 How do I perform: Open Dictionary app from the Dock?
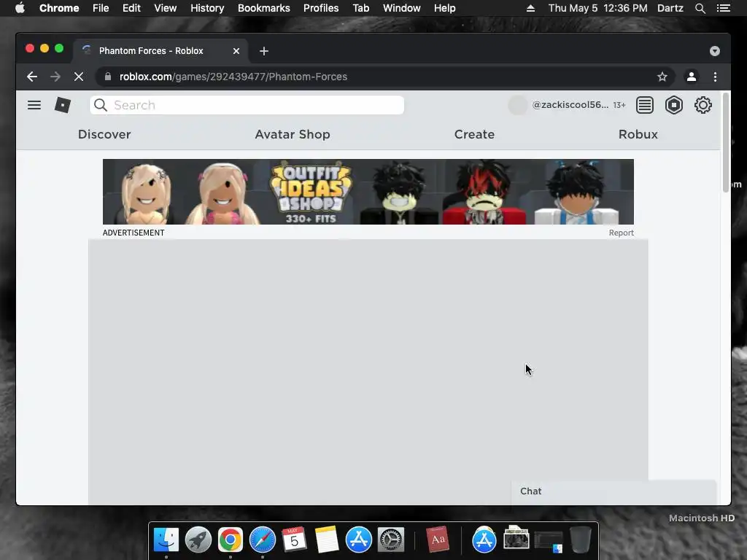click(x=438, y=540)
